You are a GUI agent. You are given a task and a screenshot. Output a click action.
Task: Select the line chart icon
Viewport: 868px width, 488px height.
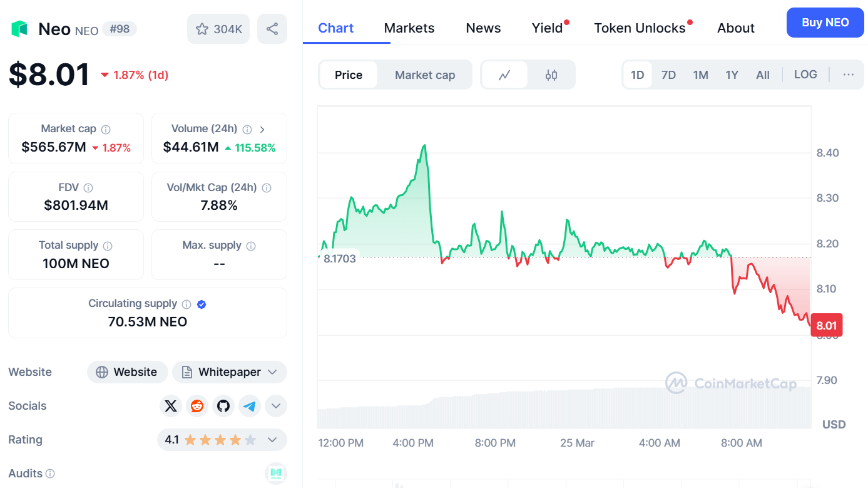point(505,74)
